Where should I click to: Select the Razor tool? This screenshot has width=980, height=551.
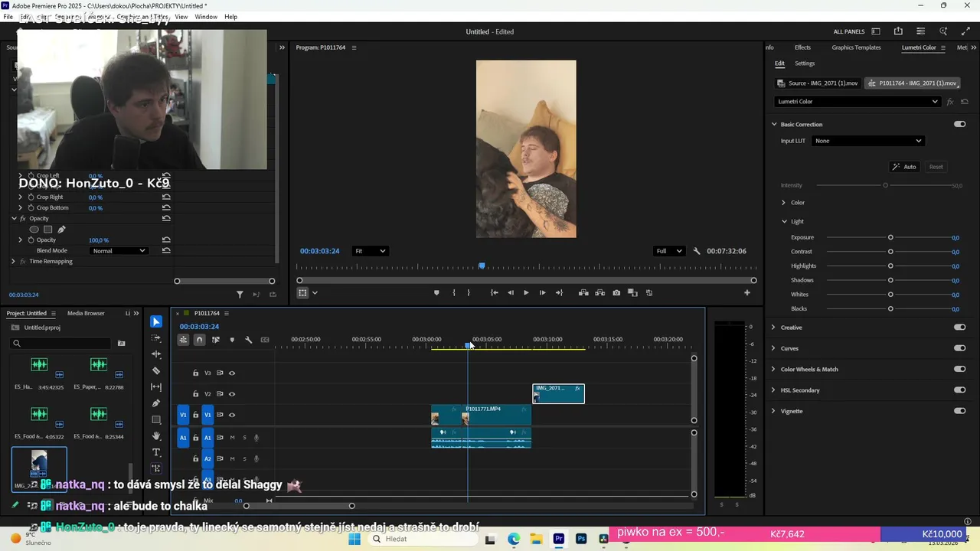point(156,370)
